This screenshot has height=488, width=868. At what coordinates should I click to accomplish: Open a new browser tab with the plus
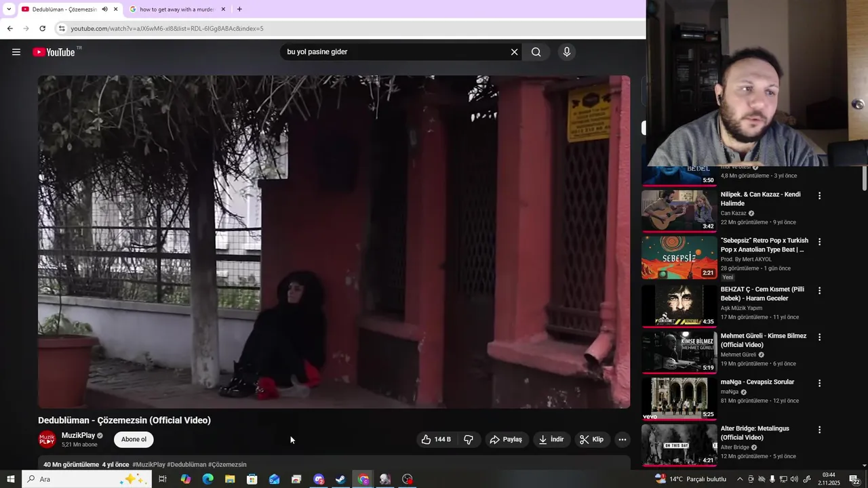239,9
